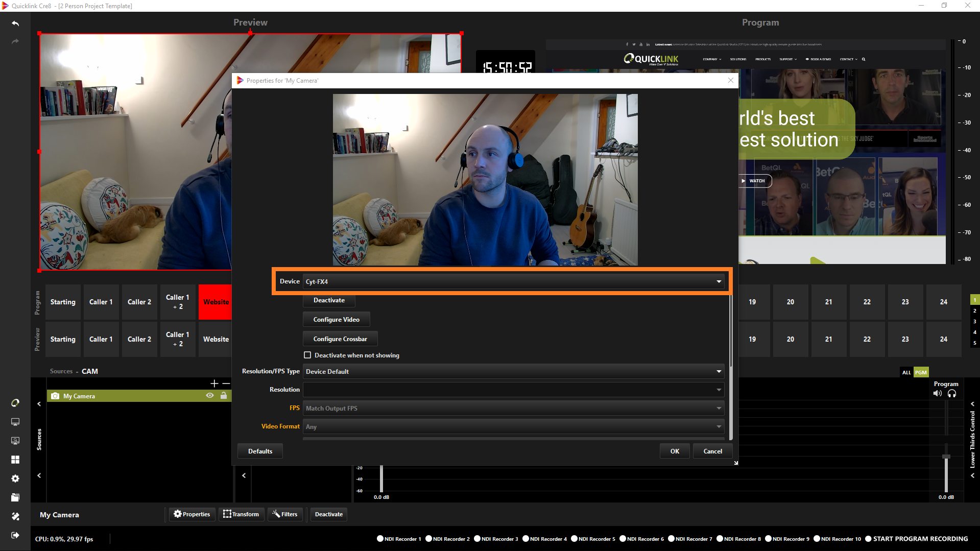
Task: Expand the Resolution/FPS Type dropdown
Action: (x=513, y=372)
